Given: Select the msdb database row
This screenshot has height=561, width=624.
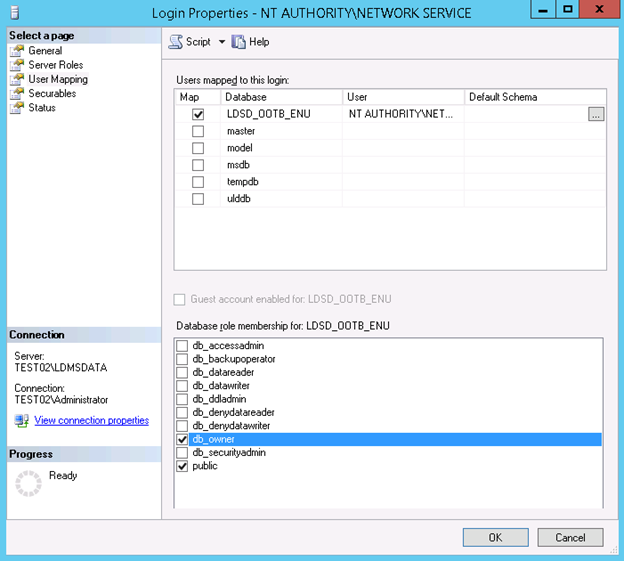Looking at the screenshot, I should coord(391,165).
